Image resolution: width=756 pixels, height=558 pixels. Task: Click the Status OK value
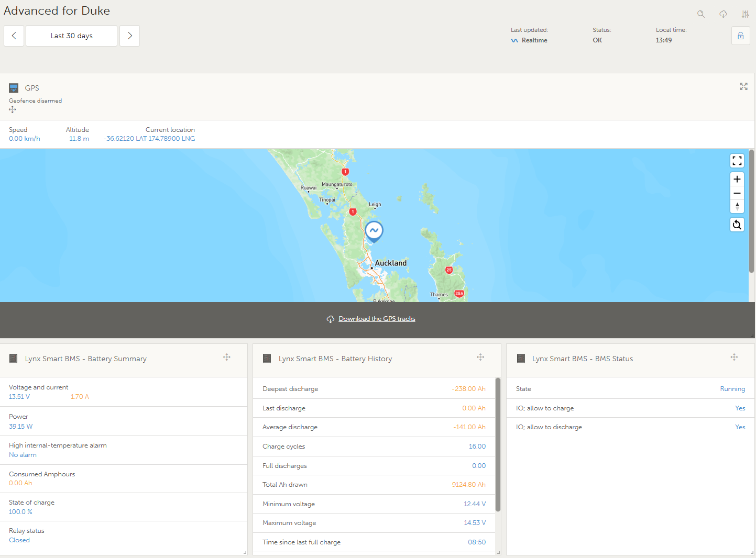click(597, 40)
